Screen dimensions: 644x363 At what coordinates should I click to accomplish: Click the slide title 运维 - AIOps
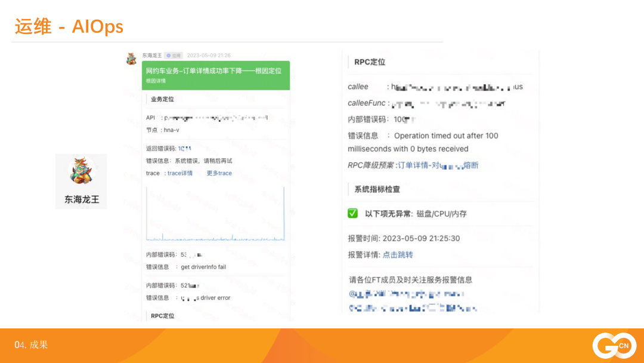click(69, 26)
